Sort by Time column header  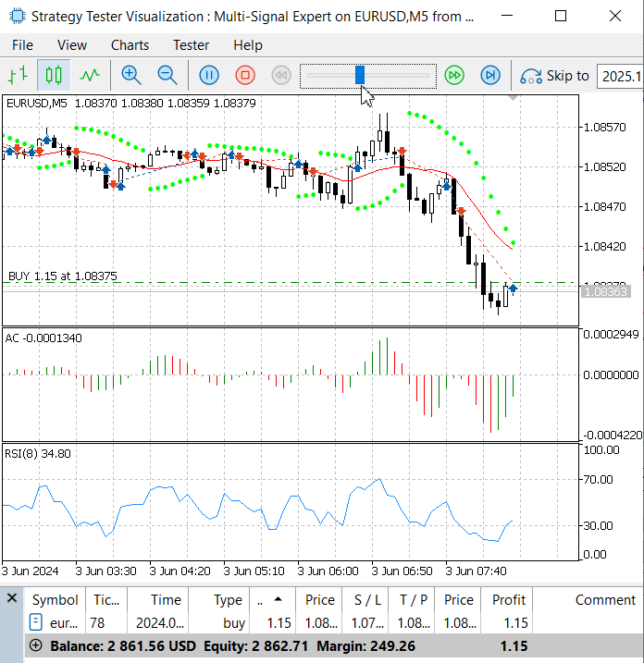[x=158, y=600]
